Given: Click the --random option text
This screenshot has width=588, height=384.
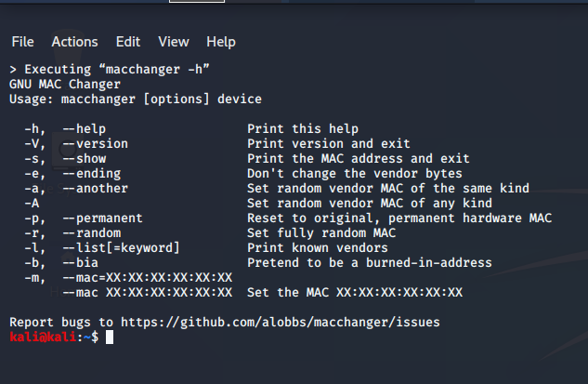Looking at the screenshot, I should [92, 232].
